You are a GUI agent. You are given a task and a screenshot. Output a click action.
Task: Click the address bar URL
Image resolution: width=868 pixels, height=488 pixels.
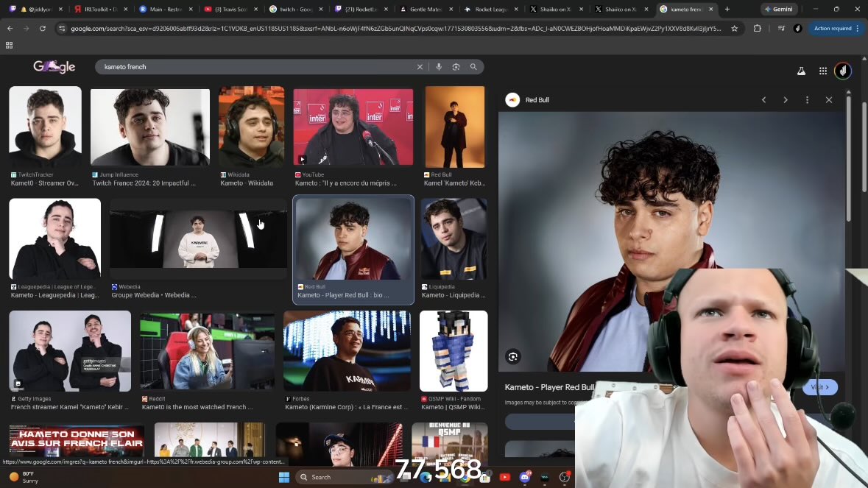click(396, 28)
